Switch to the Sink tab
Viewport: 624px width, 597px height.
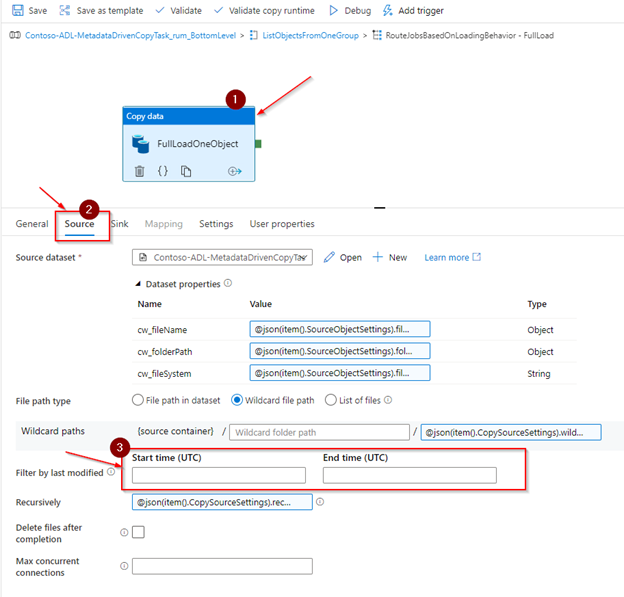[x=119, y=224]
